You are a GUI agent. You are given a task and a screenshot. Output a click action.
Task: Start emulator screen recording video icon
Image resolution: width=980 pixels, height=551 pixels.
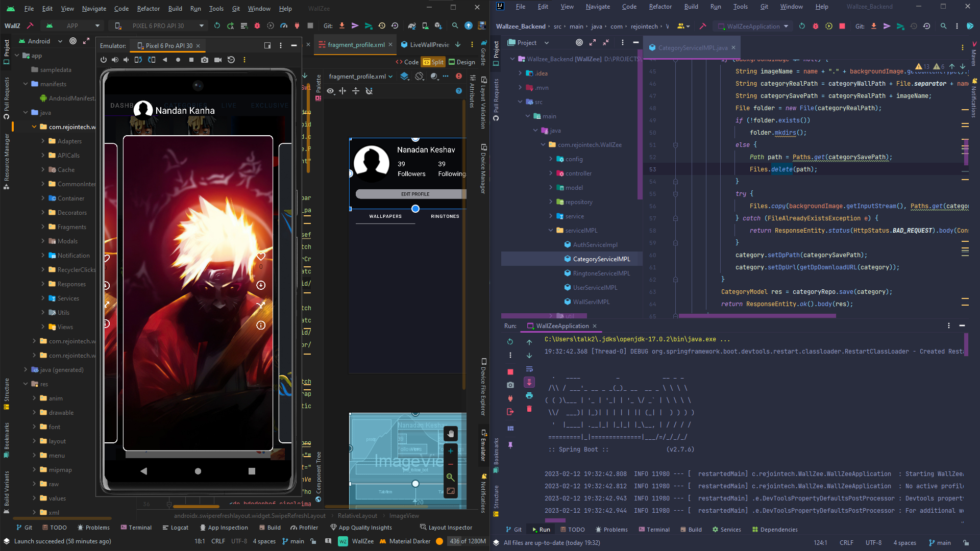click(x=218, y=60)
